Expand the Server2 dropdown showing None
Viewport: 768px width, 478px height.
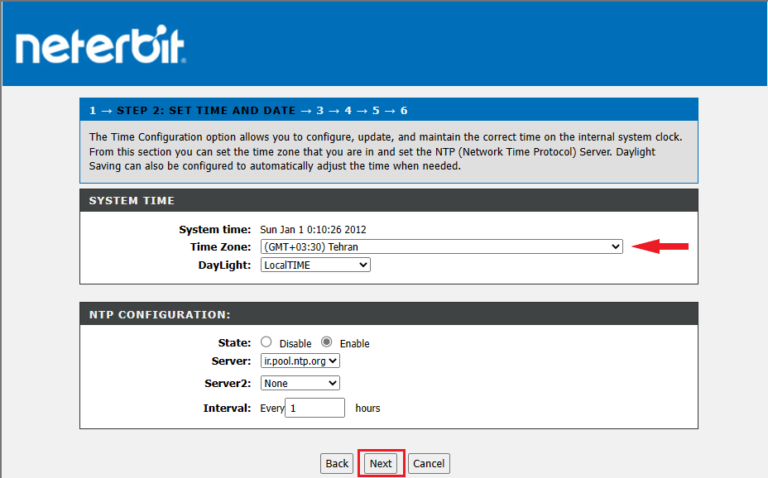click(300, 383)
